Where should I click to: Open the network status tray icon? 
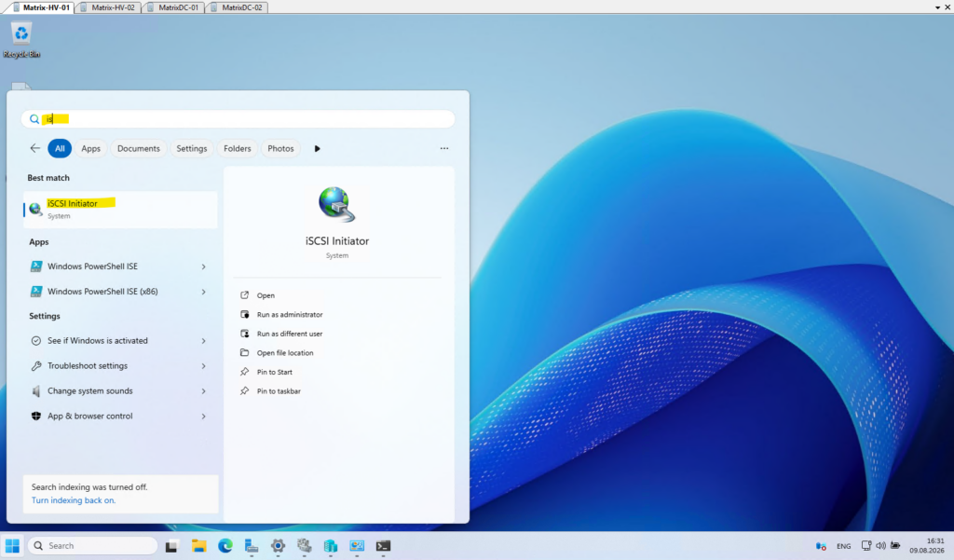click(x=866, y=546)
